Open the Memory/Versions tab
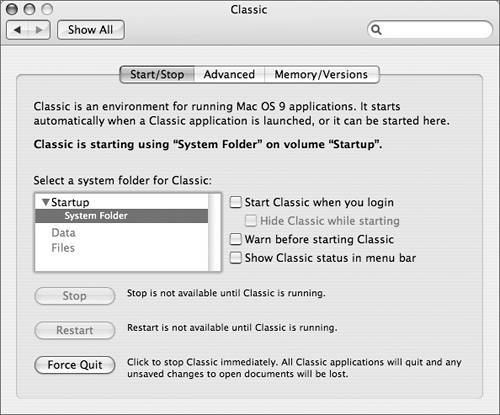The height and width of the screenshot is (415, 500). click(x=321, y=74)
